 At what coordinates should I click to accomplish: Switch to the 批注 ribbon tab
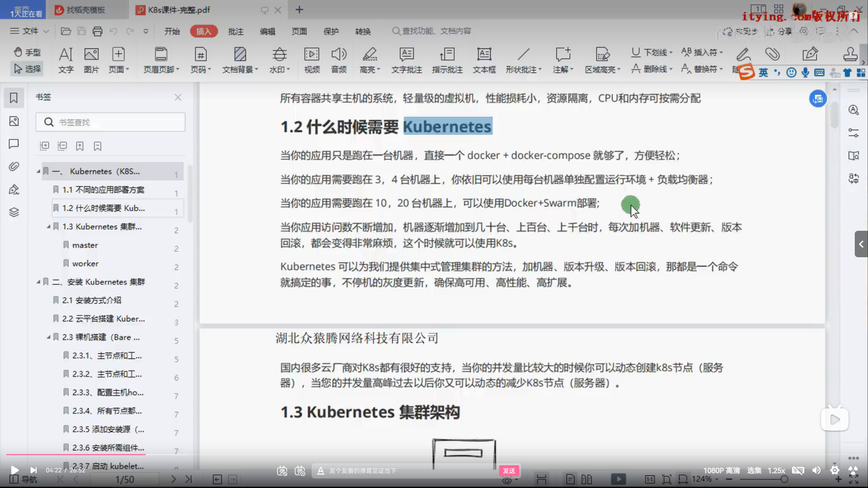coord(236,31)
